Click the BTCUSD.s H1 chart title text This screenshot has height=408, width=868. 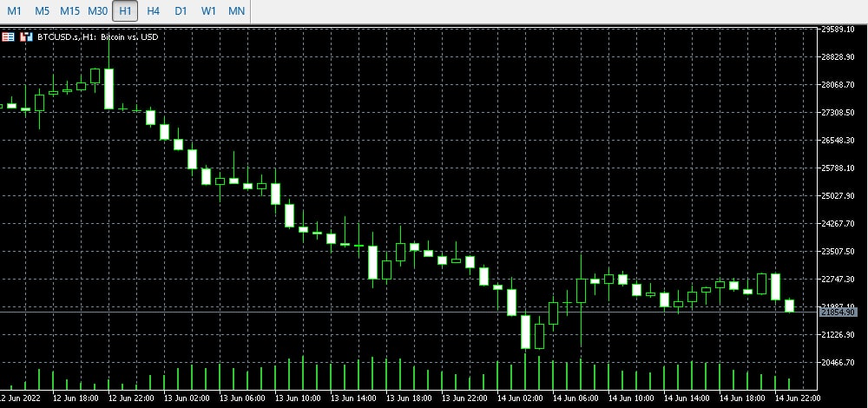[x=97, y=37]
